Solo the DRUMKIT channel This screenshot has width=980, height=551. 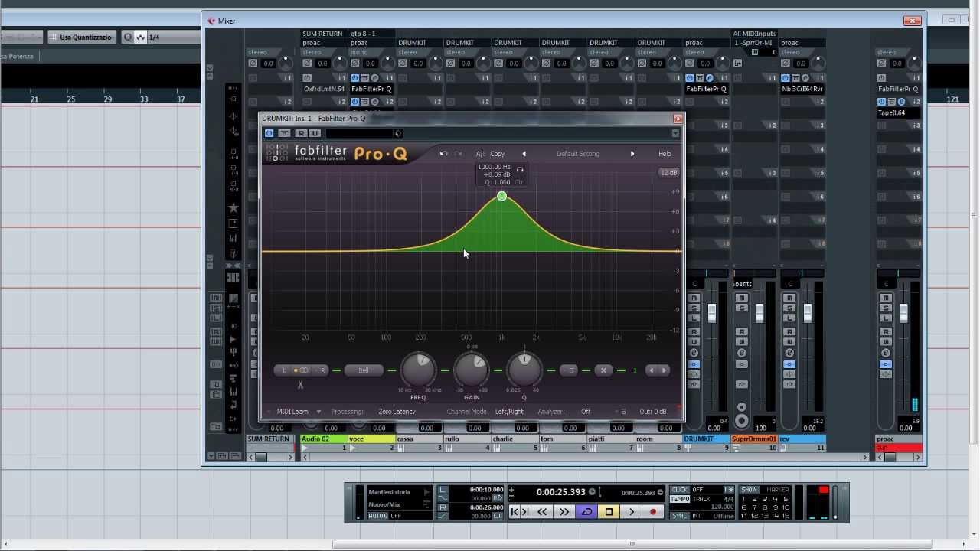coord(694,308)
